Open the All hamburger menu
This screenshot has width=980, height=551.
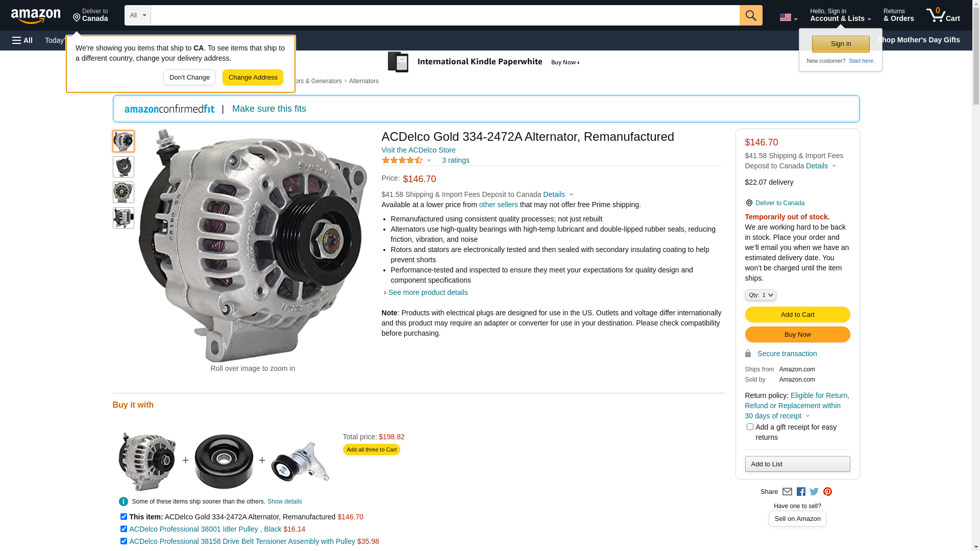click(22, 40)
